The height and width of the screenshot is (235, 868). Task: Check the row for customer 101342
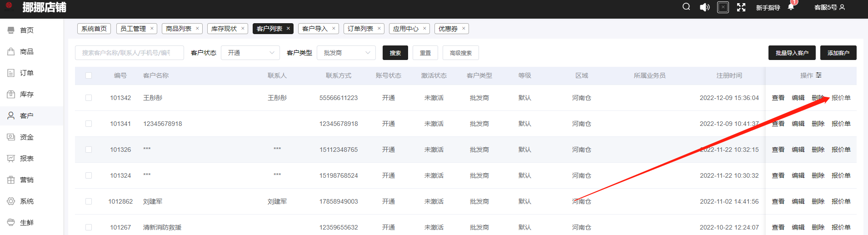[x=89, y=98]
